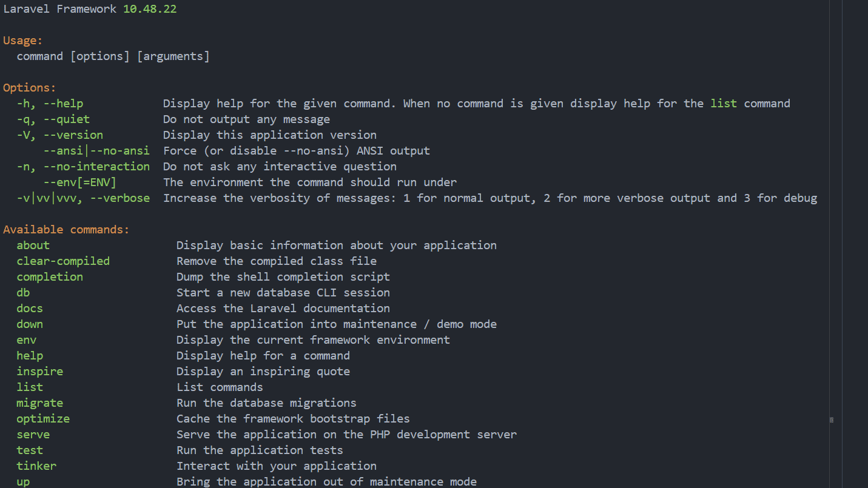
Task: Click the 'optimize' command entry
Action: click(x=43, y=419)
